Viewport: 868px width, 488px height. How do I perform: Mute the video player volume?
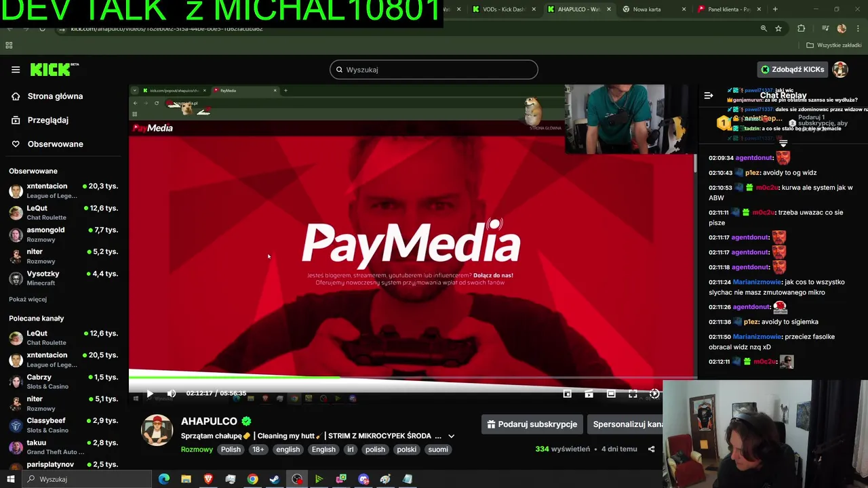(x=172, y=393)
